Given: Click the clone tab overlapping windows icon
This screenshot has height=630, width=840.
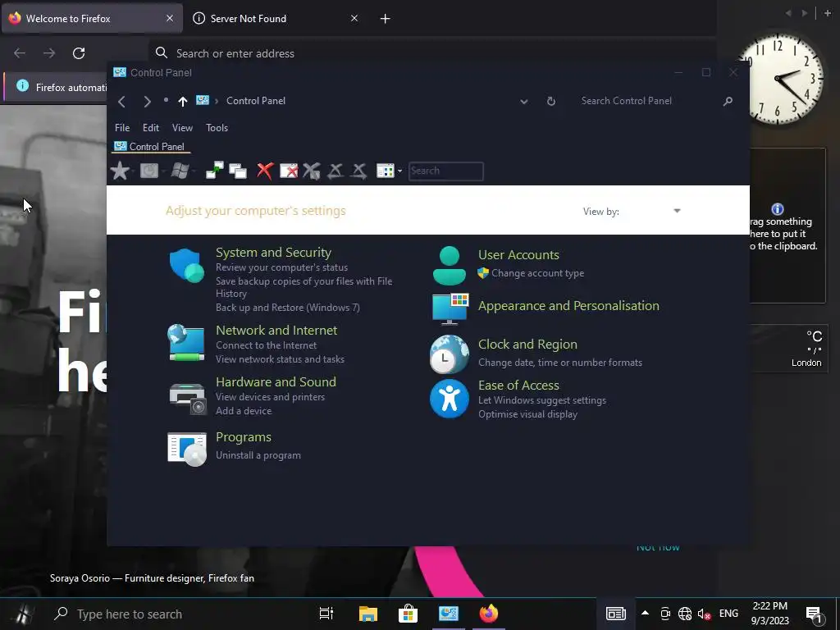Looking at the screenshot, I should pyautogui.click(x=238, y=171).
